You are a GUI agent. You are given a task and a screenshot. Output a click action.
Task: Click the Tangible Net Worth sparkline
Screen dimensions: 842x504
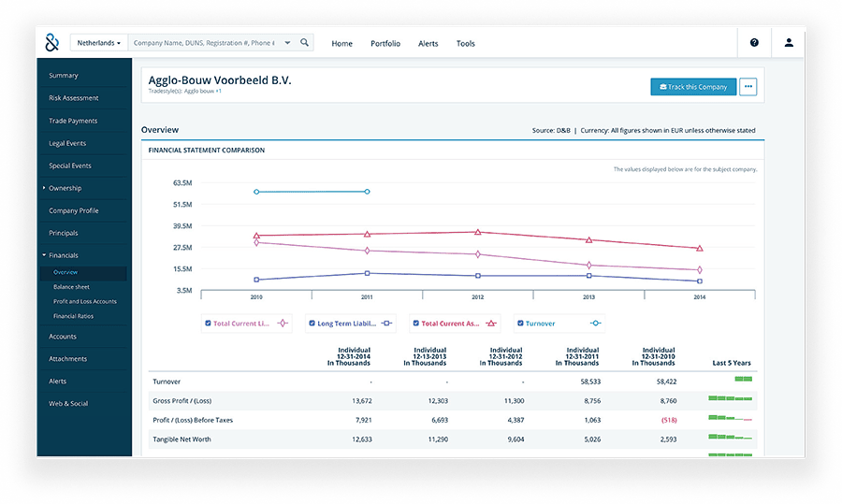(730, 437)
